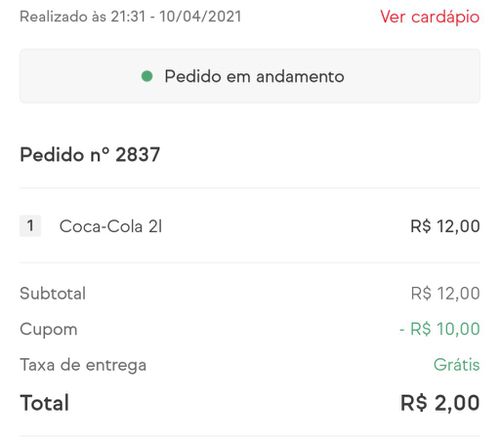500x440 pixels.
Task: Click the quantity badge showing 1
Action: pos(30,226)
